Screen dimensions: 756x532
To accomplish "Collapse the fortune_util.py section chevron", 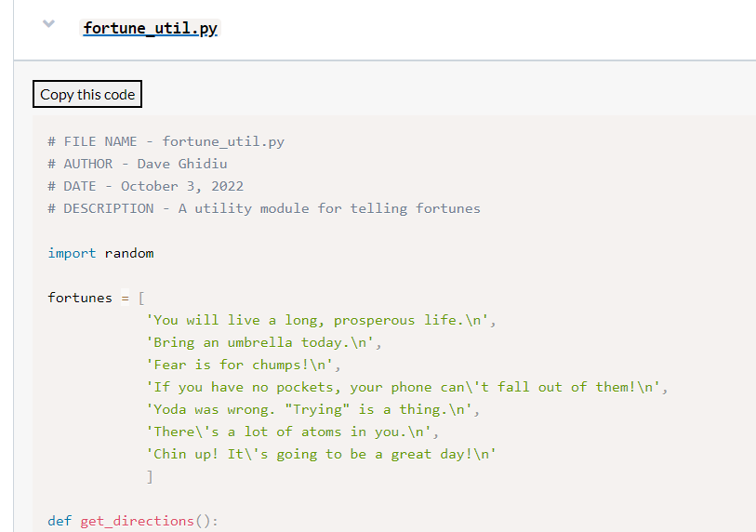I will (48, 23).
